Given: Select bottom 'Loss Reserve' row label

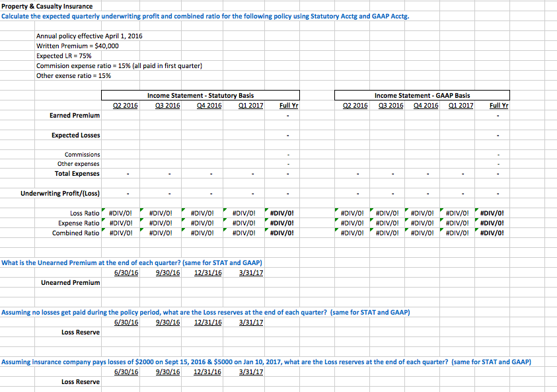Looking at the screenshot, I should click(x=81, y=382).
